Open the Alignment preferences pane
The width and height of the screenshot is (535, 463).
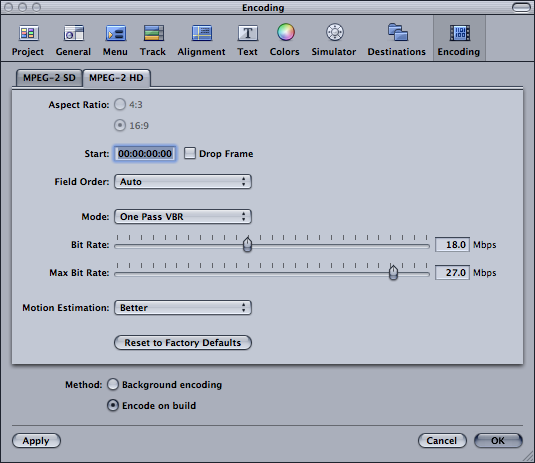tap(201, 40)
